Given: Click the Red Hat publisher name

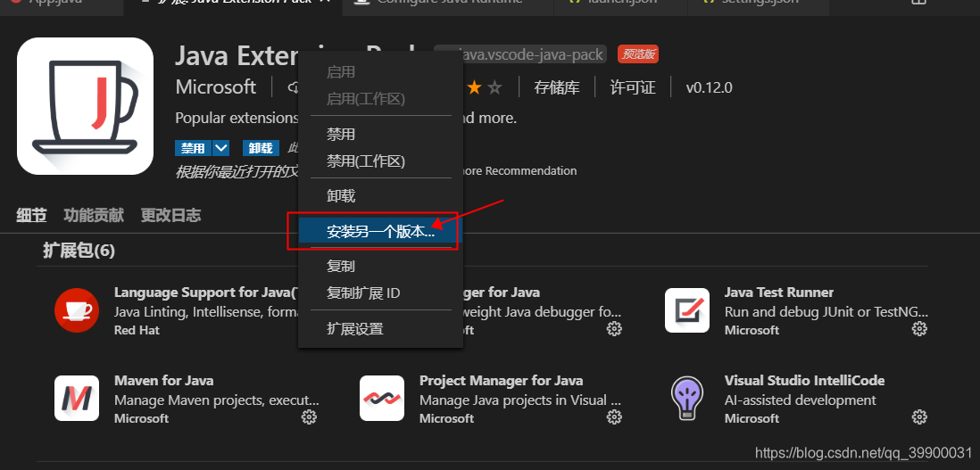Looking at the screenshot, I should pos(137,330).
